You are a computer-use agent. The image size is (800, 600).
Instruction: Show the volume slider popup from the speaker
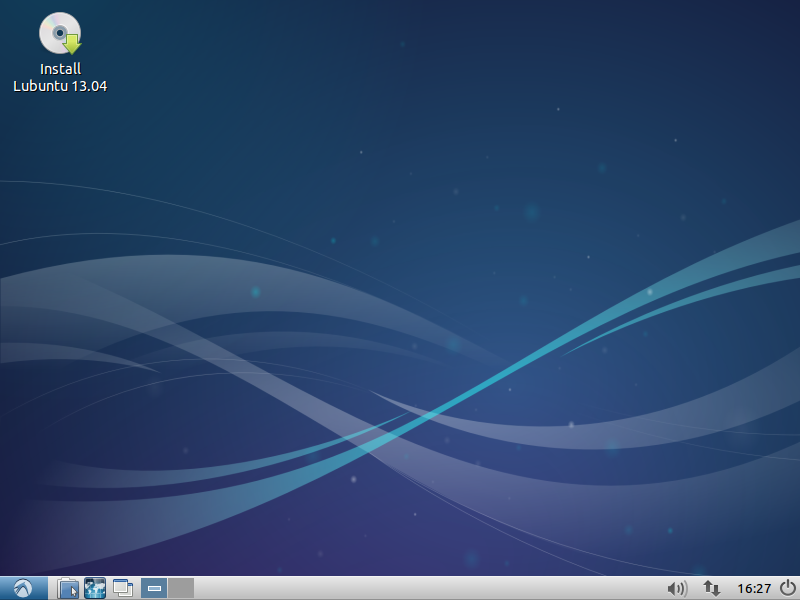677,589
